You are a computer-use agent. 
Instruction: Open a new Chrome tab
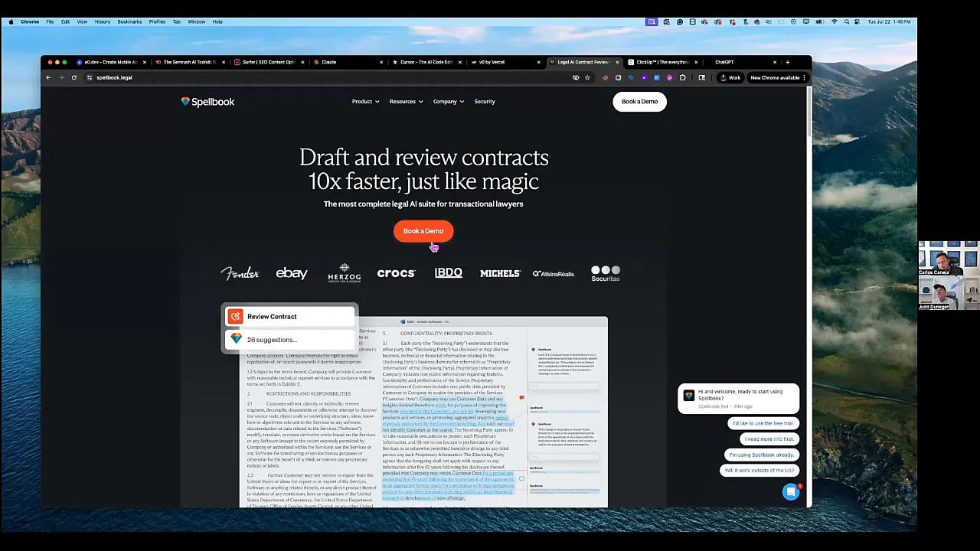(788, 62)
